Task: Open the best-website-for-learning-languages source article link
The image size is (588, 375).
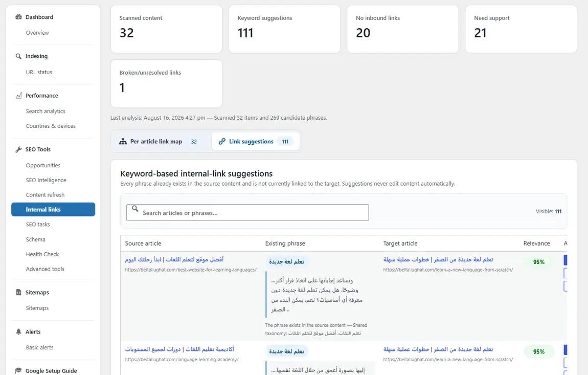Action: pyautogui.click(x=174, y=259)
